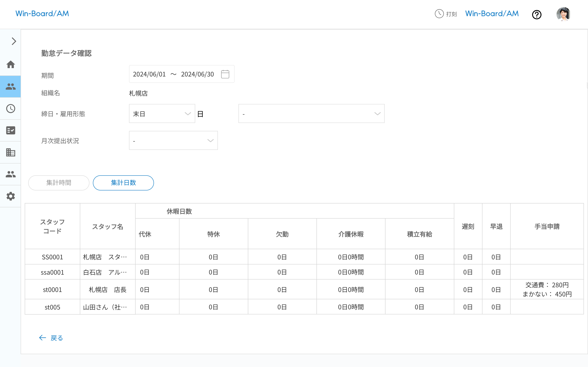Open the calendar icon next to date range
The width and height of the screenshot is (588, 367).
225,74
